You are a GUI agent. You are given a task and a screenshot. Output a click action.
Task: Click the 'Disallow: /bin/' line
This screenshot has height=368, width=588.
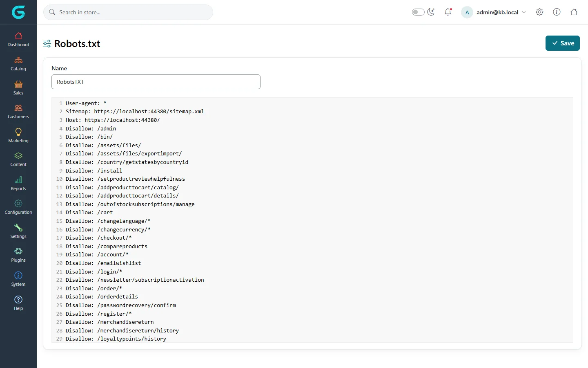pyautogui.click(x=89, y=137)
